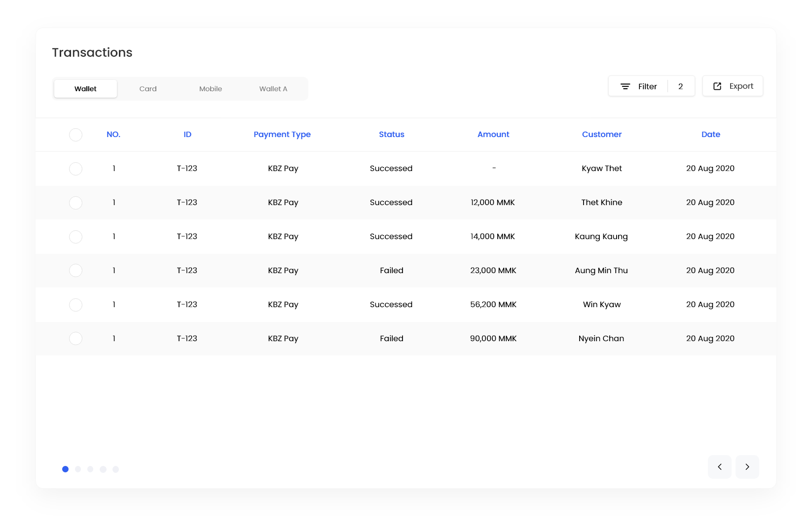Click Failed status in Nyein Chan row

[392, 338]
